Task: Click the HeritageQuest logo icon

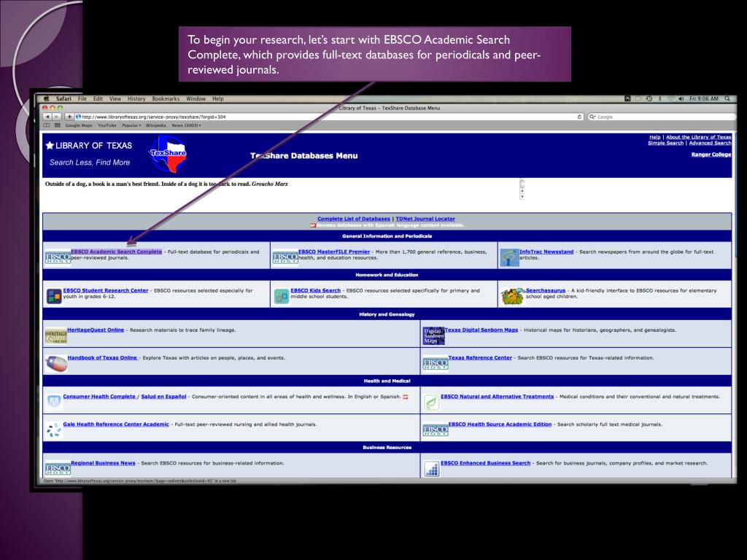Action: pos(55,335)
